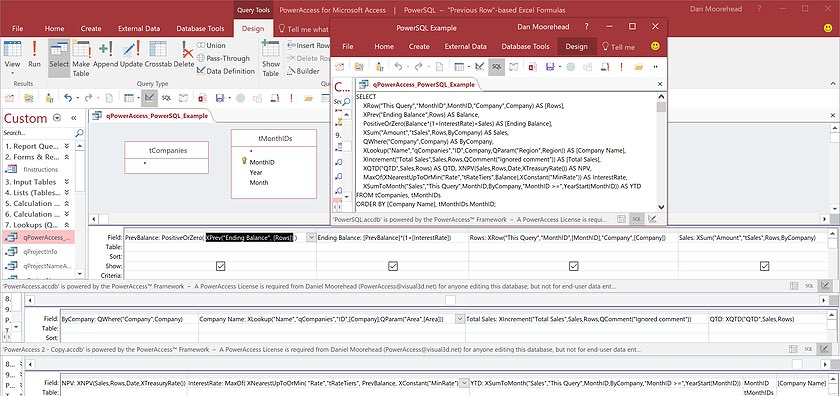The height and width of the screenshot is (396, 840).
Task: Click Save icon in PowerSQL Example toolbar
Action: pyautogui.click(x=550, y=66)
